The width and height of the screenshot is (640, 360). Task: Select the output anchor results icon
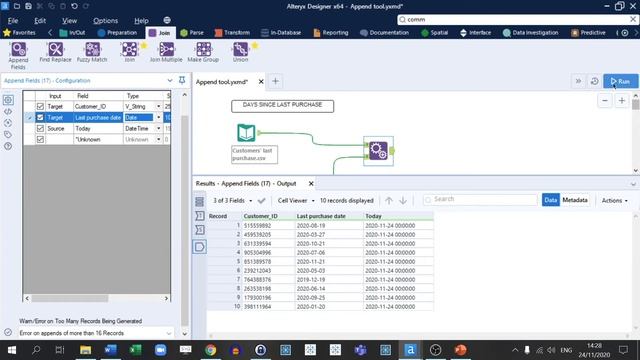tap(200, 247)
